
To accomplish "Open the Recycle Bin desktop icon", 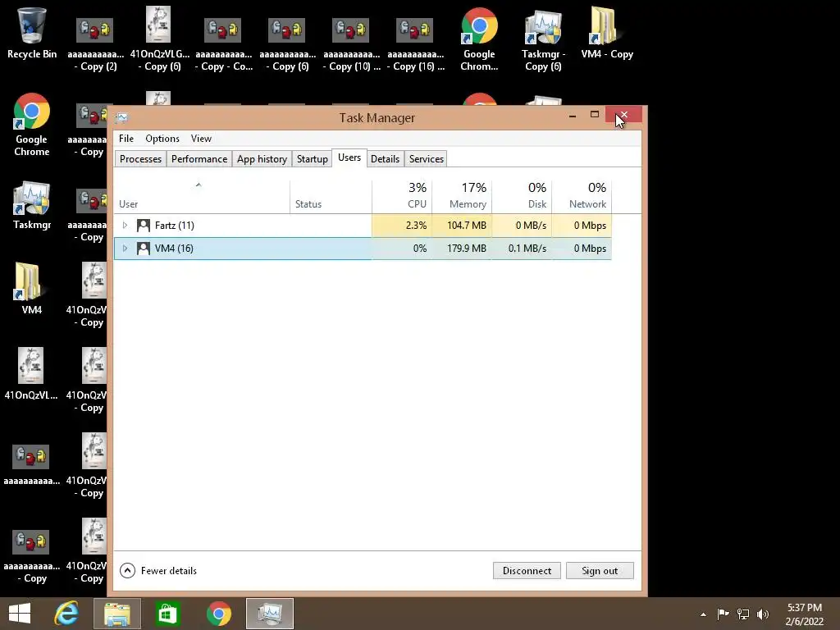I will point(32,33).
